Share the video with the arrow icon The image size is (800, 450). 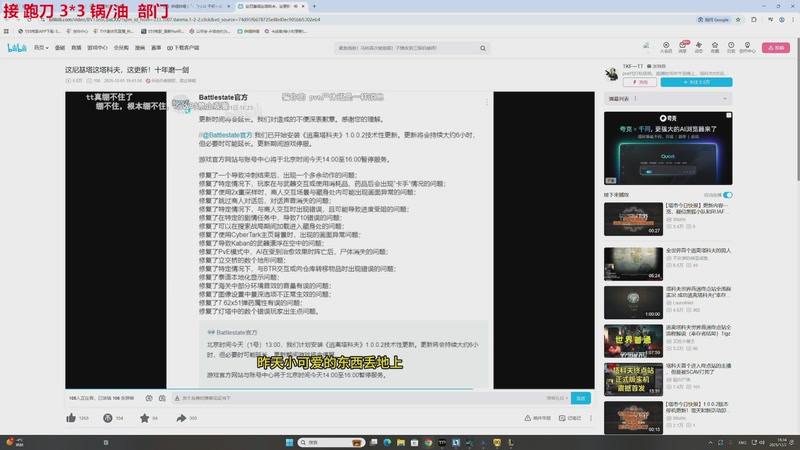pyautogui.click(x=181, y=418)
